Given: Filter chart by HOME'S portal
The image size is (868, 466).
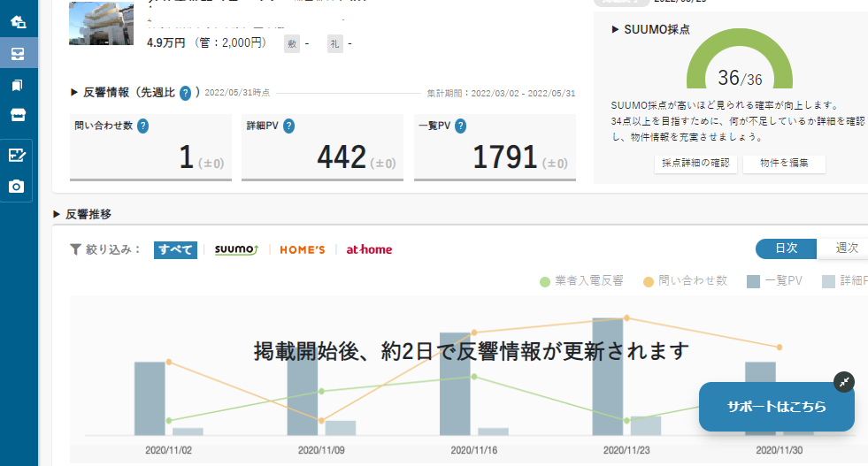Looking at the screenshot, I should click(x=303, y=249).
